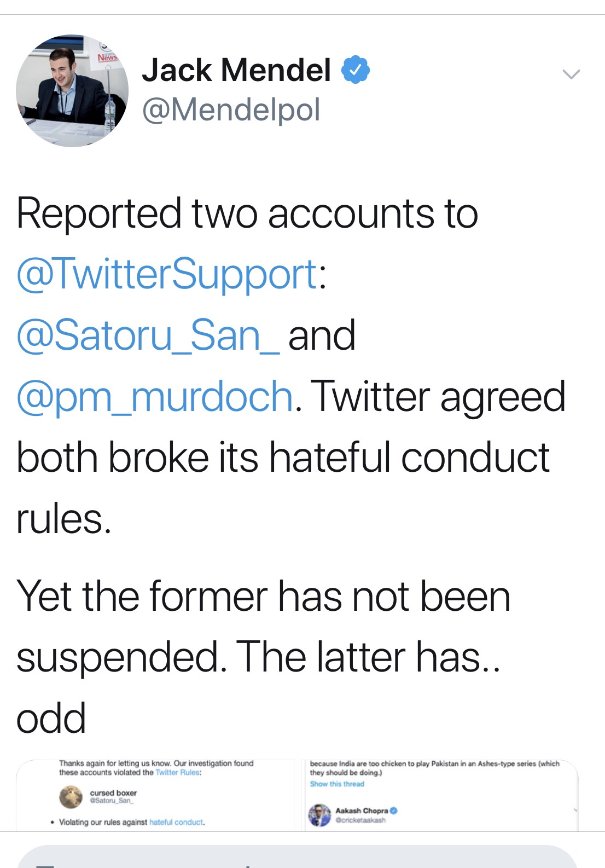The height and width of the screenshot is (868, 605).
Task: Expand the tweet options chevron
Action: [x=571, y=74]
